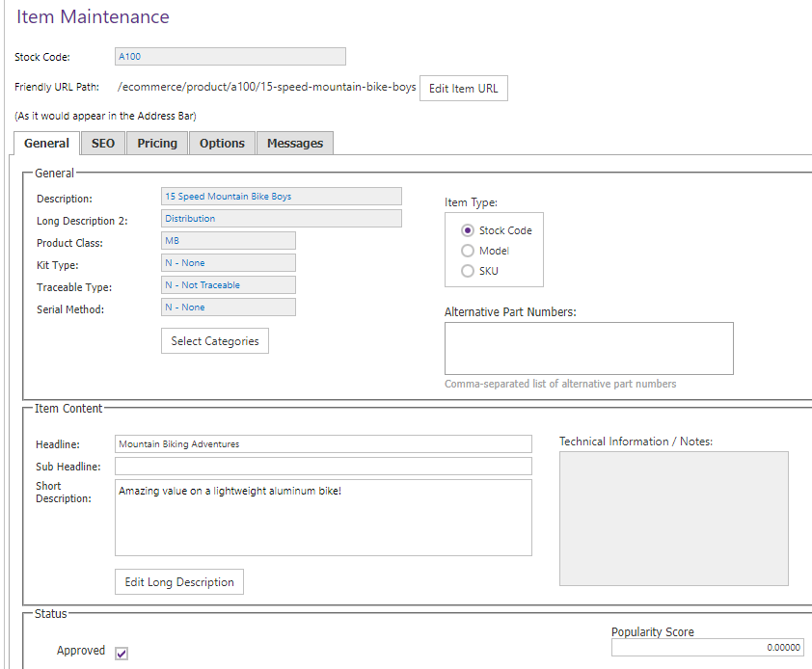Click the '(As it would appear in the Address Bar)' note
This screenshot has height=669, width=812.
point(106,116)
